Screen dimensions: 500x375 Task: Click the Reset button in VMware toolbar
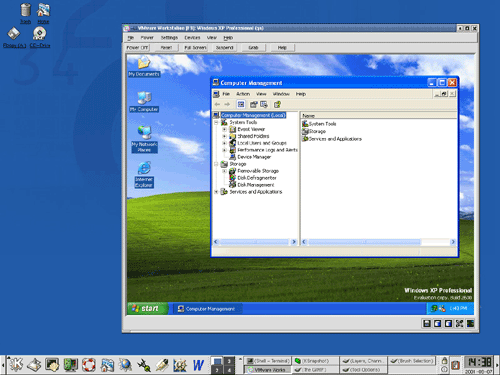pos(166,48)
